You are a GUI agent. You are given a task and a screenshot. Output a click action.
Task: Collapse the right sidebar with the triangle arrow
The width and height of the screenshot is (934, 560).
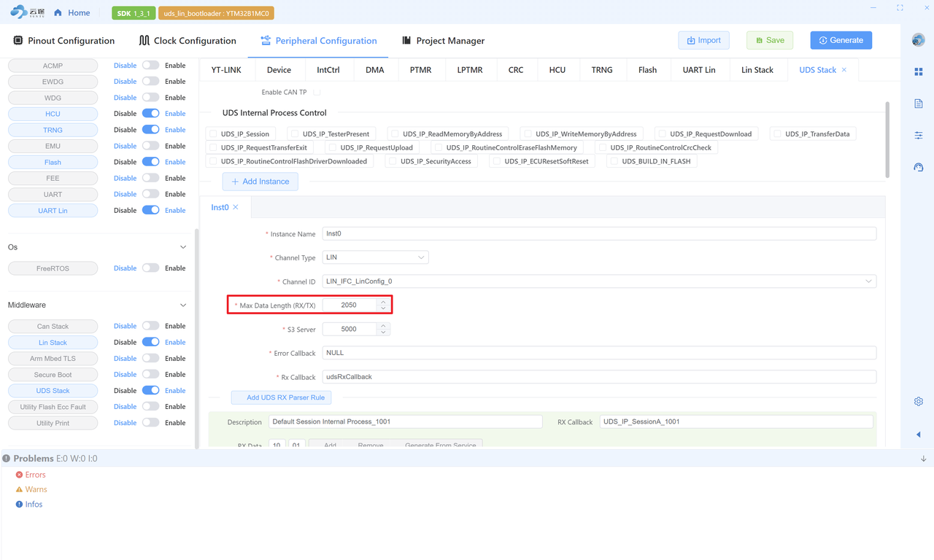(x=918, y=435)
